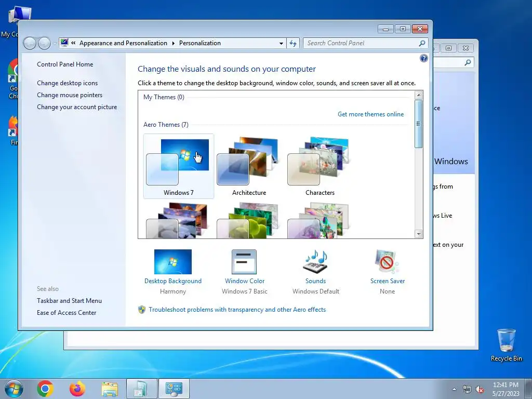
Task: Launch Firefox from the taskbar
Action: [x=77, y=389]
